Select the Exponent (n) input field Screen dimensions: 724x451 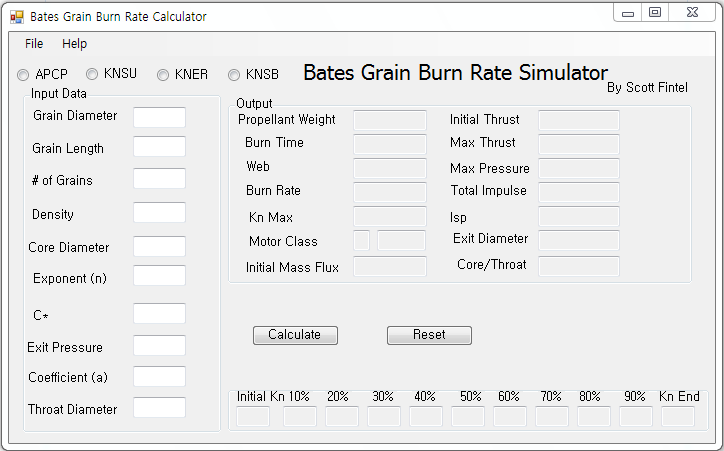[160, 276]
